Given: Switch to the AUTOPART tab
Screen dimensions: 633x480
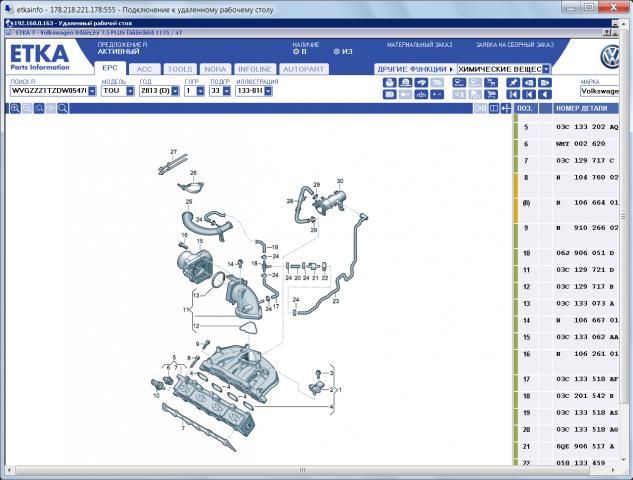Looking at the screenshot, I should pyautogui.click(x=303, y=69).
